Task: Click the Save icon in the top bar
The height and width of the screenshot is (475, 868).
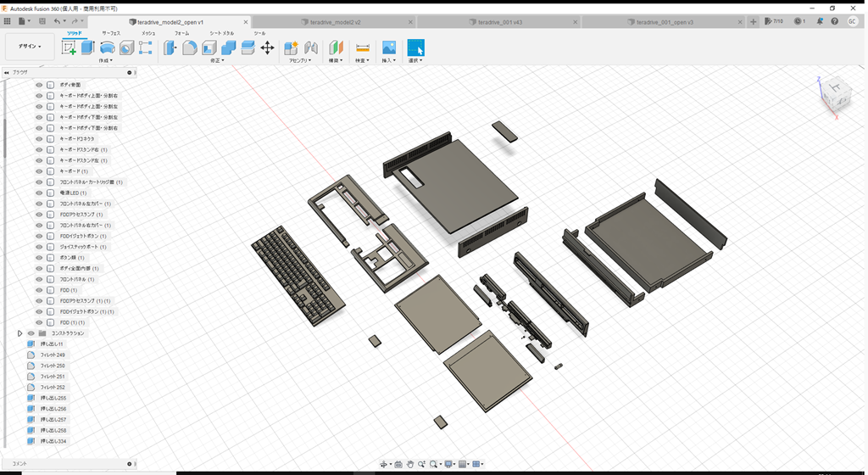Action: [42, 21]
